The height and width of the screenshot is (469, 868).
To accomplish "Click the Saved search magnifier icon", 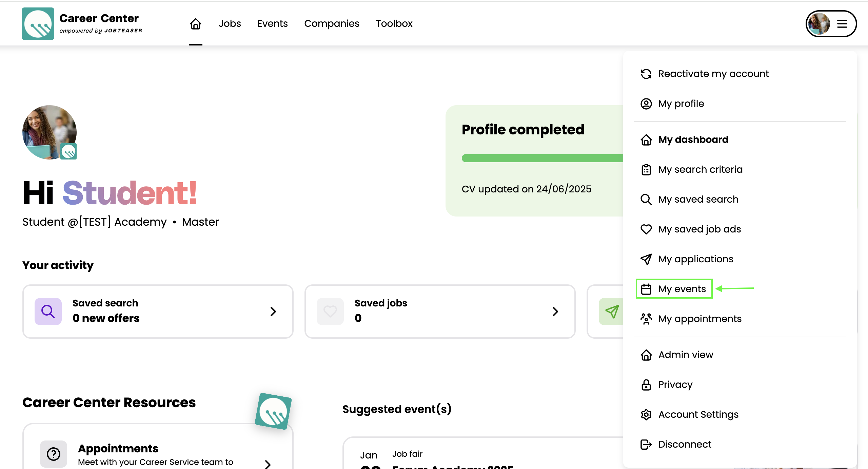I will (48, 311).
